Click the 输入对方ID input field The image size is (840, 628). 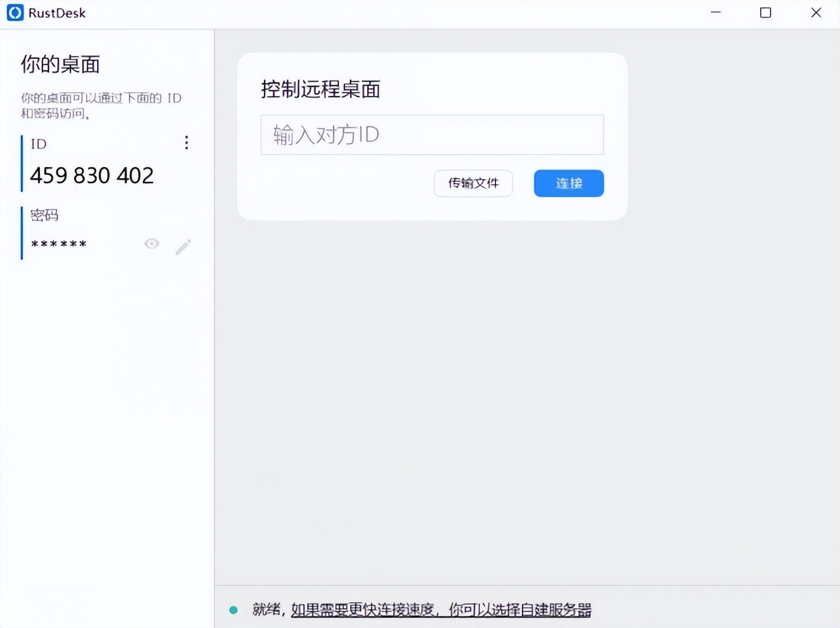432,135
